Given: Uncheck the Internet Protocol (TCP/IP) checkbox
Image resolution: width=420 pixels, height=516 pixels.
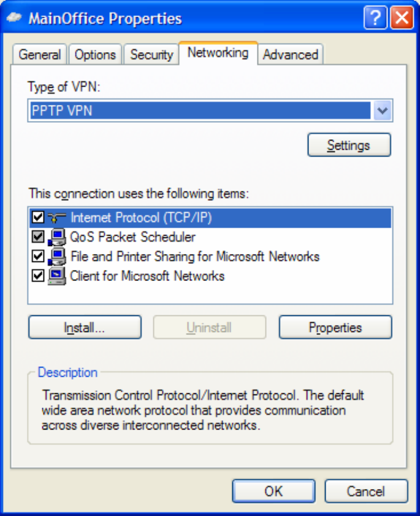Looking at the screenshot, I should [38, 218].
